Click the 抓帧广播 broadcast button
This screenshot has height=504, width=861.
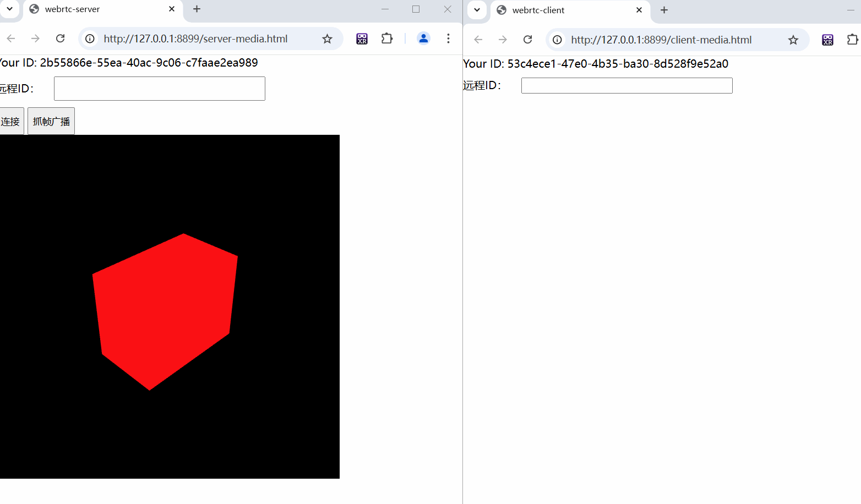(51, 121)
